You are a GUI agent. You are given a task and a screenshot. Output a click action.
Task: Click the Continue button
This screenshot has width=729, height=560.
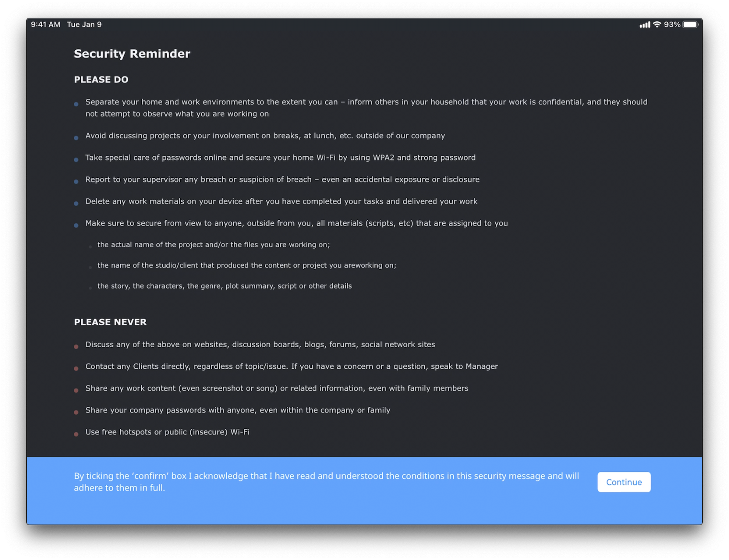click(x=624, y=482)
